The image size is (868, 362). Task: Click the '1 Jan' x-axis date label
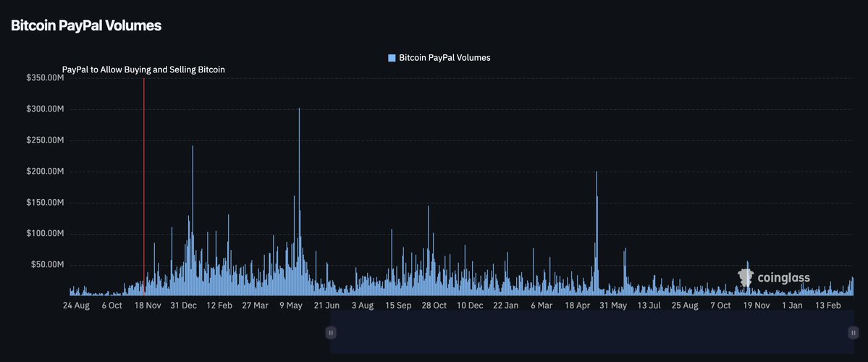(791, 306)
